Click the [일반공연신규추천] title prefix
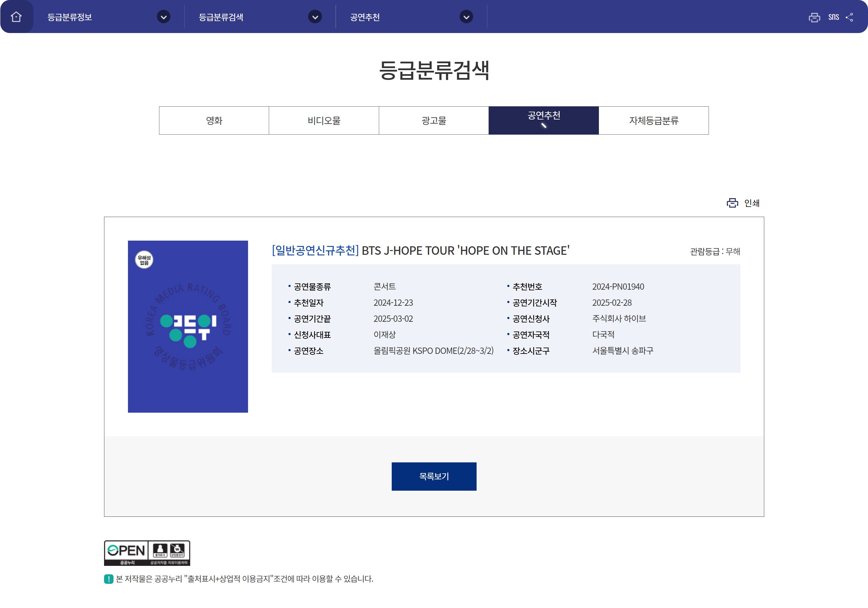Screen dimensions: 868x608 tap(315, 250)
